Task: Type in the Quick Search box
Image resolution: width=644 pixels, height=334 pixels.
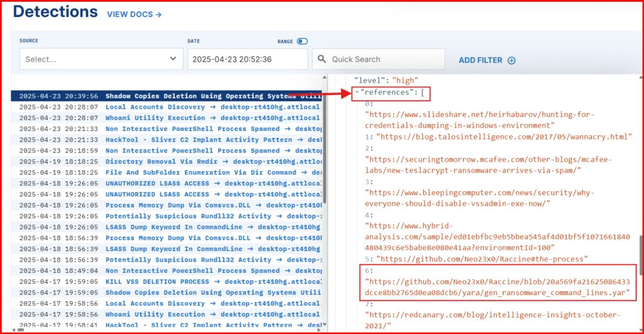Action: point(384,59)
